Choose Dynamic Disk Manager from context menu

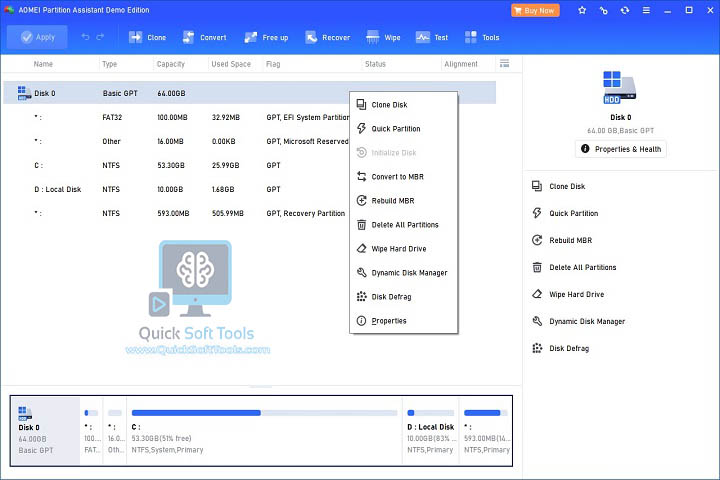[x=403, y=272]
